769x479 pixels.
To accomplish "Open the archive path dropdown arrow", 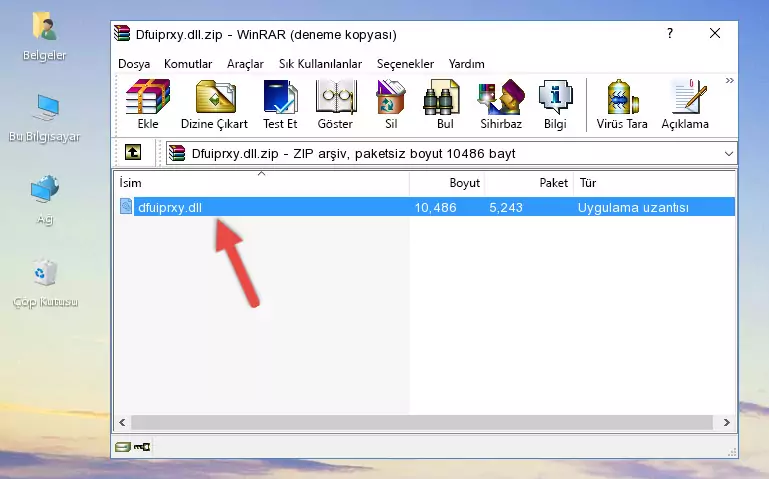I will pos(729,153).
